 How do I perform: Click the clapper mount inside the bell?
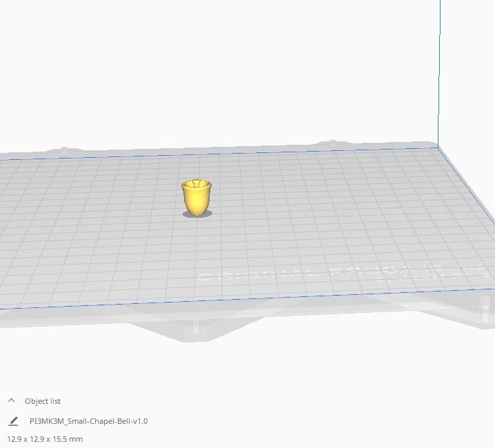(196, 184)
